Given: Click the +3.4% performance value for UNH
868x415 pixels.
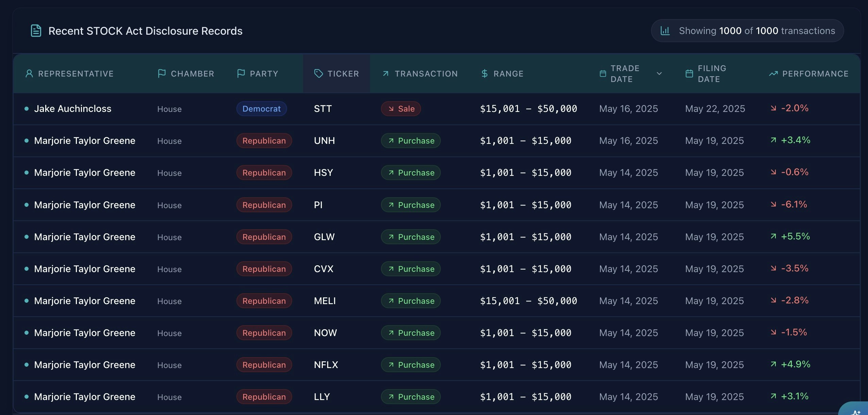Looking at the screenshot, I should coord(796,140).
